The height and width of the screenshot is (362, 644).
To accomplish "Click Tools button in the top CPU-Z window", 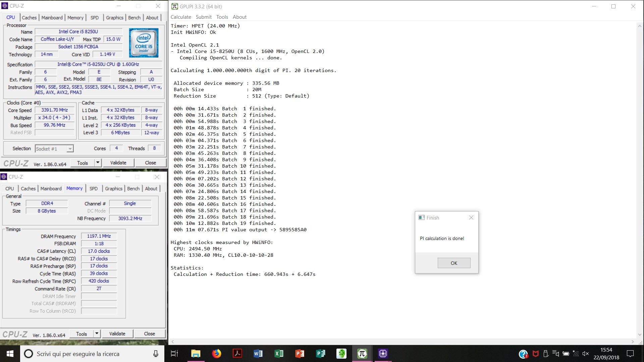I will [x=83, y=163].
